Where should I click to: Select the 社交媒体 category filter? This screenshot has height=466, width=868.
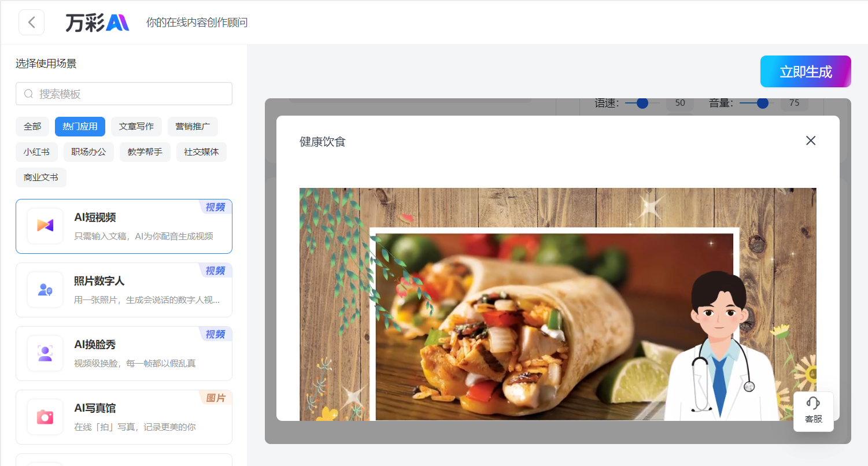pos(201,152)
